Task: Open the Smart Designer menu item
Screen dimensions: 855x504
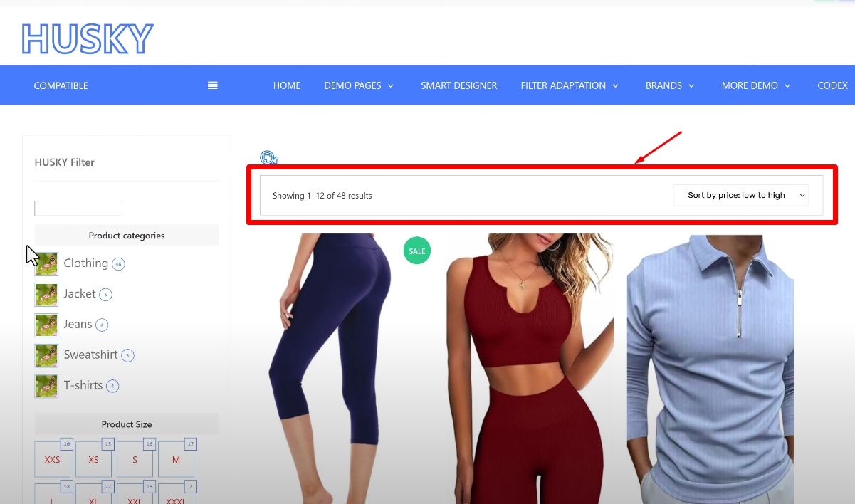Action: pos(458,85)
